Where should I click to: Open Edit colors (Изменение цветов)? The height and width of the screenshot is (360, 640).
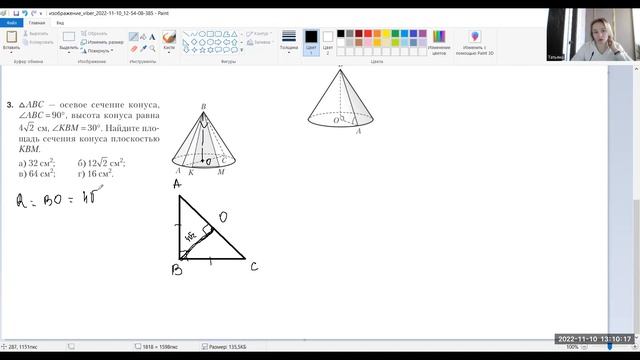tap(439, 42)
